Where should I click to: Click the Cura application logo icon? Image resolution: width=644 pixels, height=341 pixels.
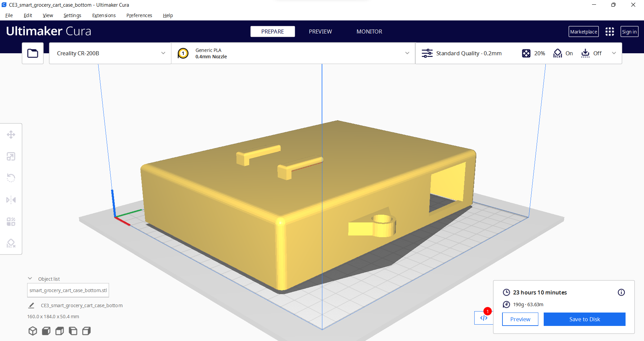click(x=4, y=5)
